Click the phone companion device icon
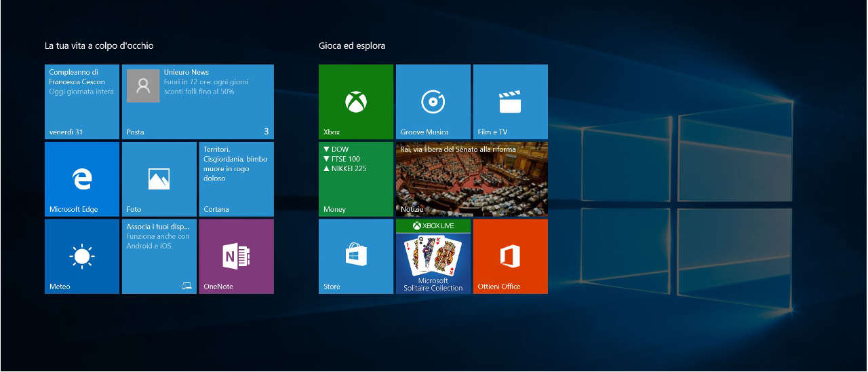Screen dimensions: 868x372 pos(186,286)
